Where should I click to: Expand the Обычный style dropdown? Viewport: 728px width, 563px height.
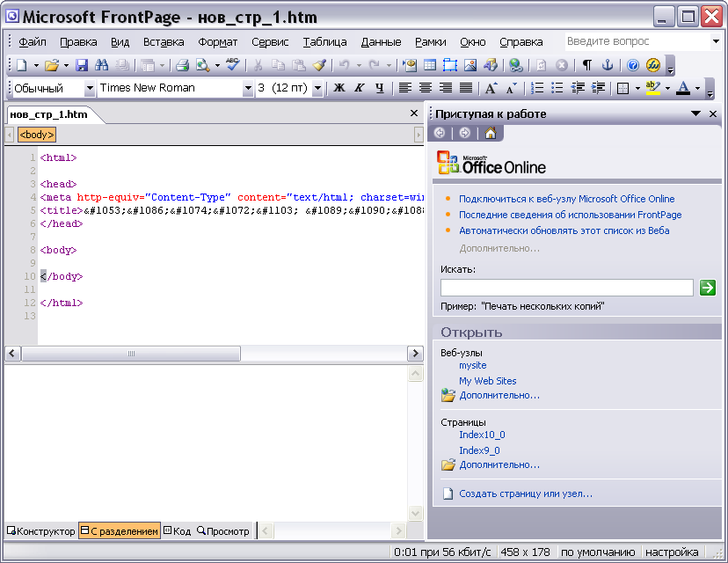89,88
